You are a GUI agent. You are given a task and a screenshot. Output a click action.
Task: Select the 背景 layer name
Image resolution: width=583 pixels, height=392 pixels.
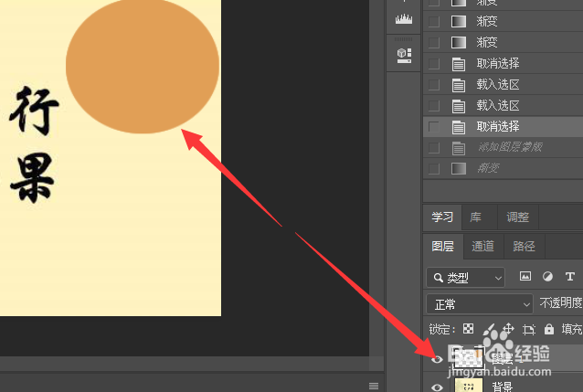coord(503,387)
